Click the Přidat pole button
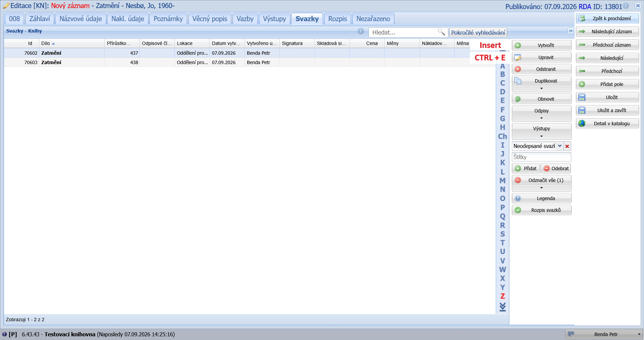 coord(607,84)
